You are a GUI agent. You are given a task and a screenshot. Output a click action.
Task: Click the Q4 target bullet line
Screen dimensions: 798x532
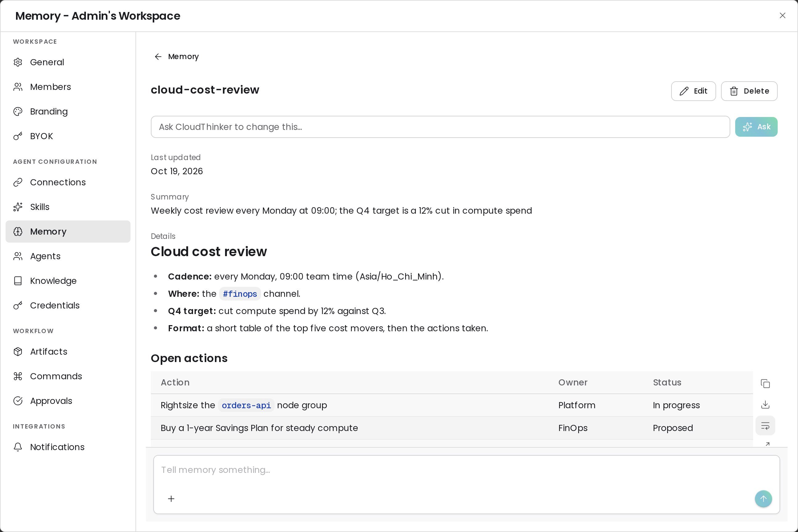pyautogui.click(x=277, y=311)
